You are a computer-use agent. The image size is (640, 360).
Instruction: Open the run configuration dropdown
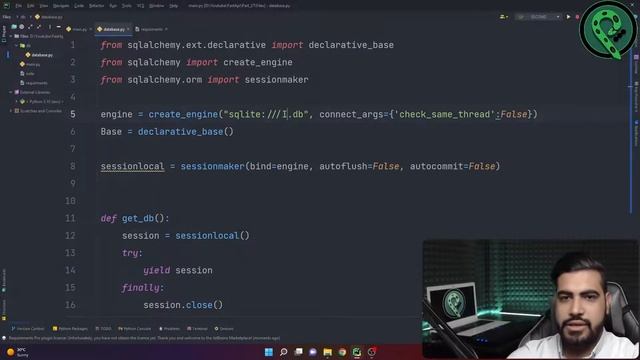(x=538, y=17)
